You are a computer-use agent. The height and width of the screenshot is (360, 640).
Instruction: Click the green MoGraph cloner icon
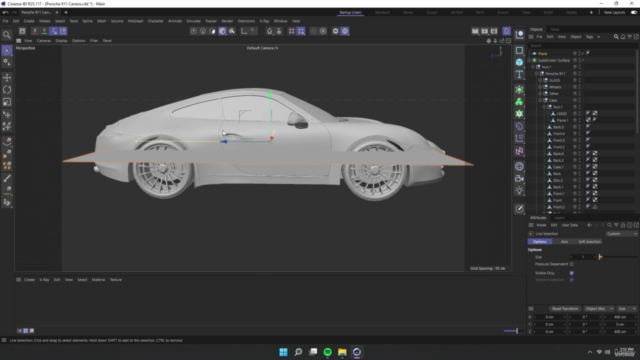pyautogui.click(x=519, y=102)
